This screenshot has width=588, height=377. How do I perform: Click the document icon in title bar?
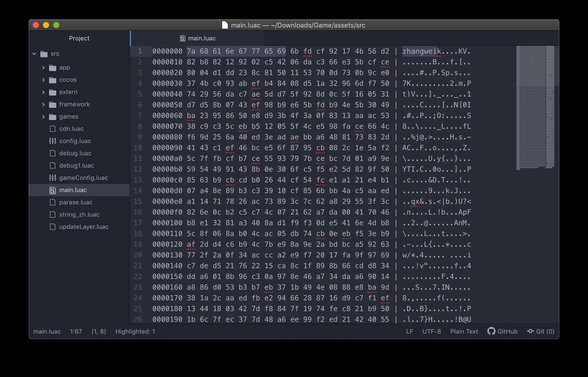click(x=225, y=25)
